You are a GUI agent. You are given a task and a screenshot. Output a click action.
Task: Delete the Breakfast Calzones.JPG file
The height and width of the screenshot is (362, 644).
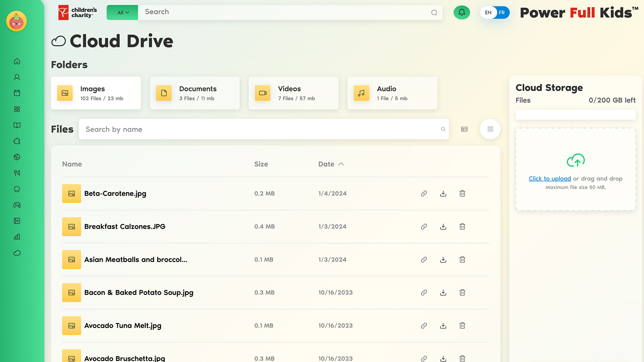point(462,227)
